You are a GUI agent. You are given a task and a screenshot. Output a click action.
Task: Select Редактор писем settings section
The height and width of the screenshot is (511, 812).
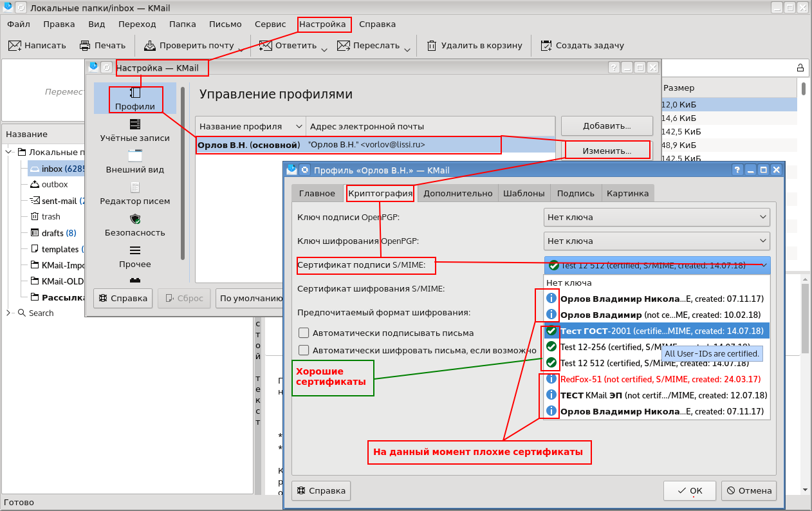[135, 193]
